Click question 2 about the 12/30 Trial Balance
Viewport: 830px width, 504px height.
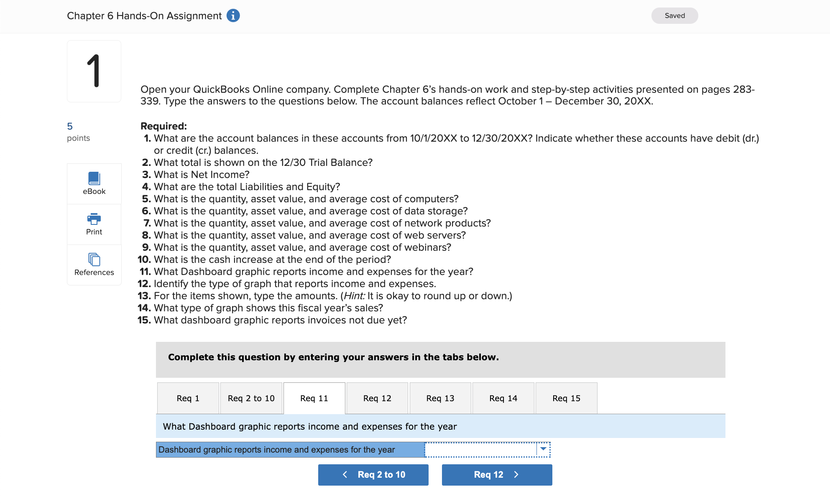coord(263,163)
